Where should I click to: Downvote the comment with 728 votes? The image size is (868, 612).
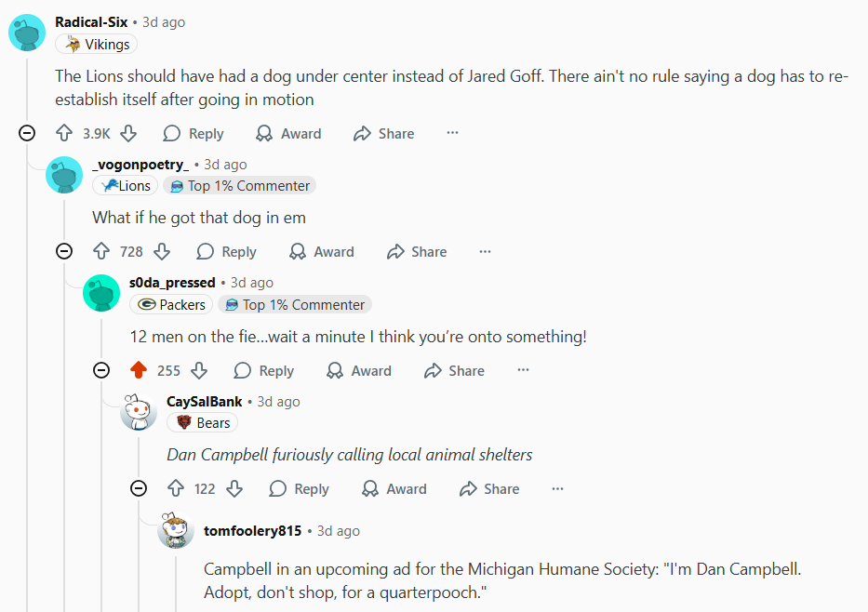click(162, 251)
